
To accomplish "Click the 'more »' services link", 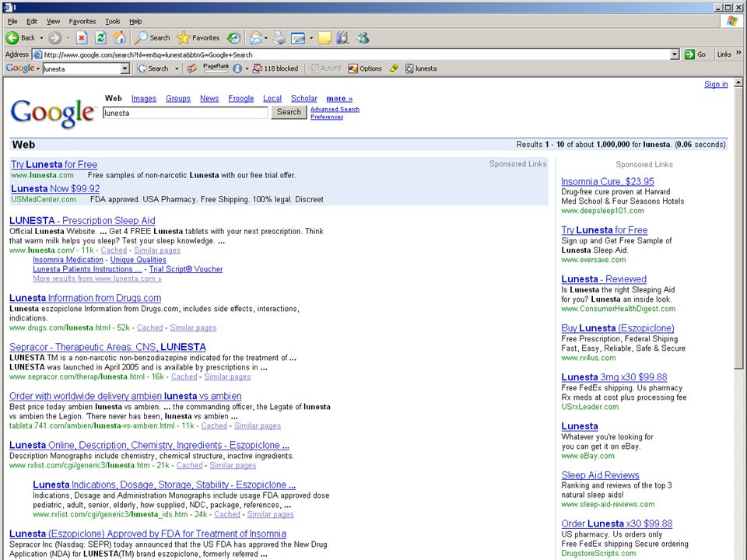I will [340, 99].
